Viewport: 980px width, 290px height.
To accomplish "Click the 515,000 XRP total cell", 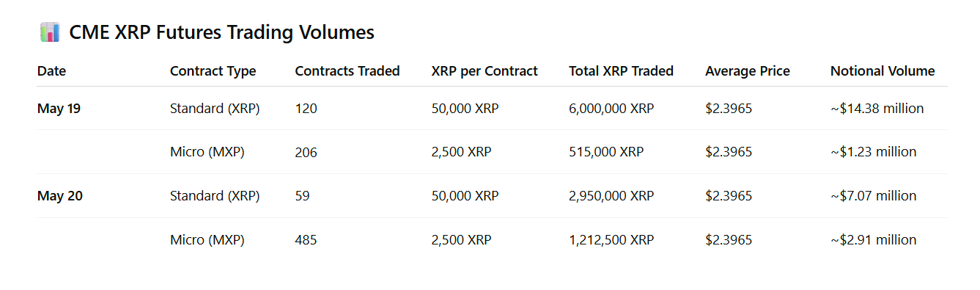I will pyautogui.click(x=606, y=152).
